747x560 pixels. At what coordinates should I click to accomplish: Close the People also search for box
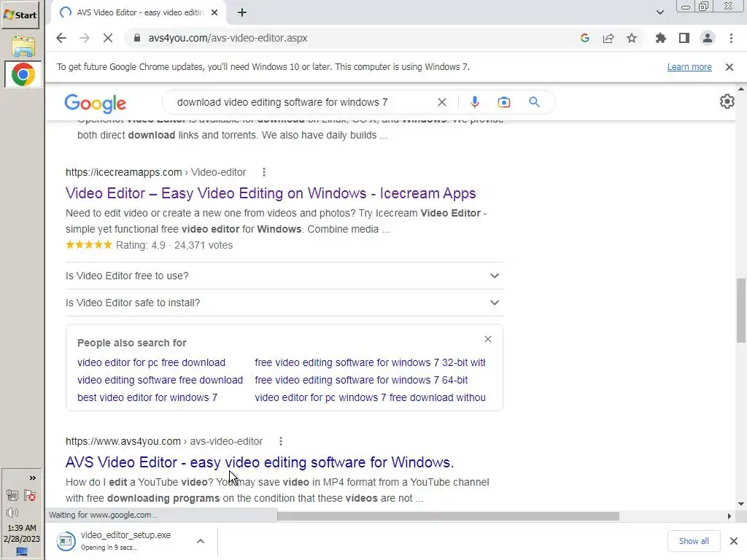click(488, 339)
